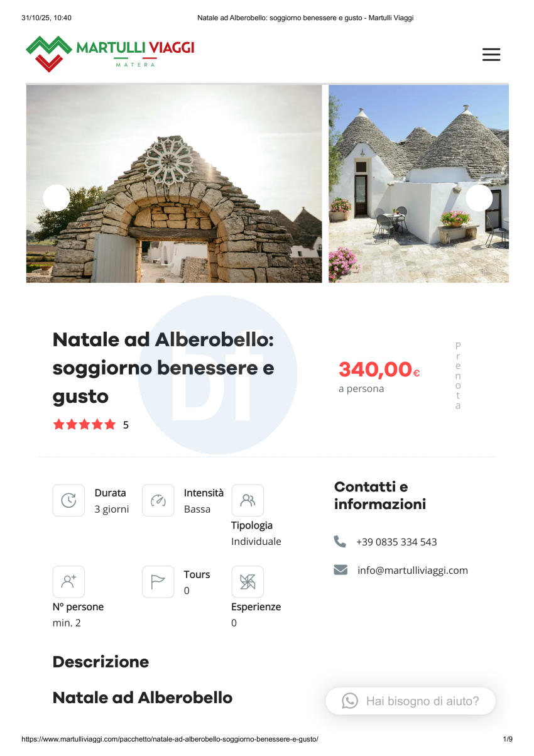Click the Durata clock icon
This screenshot has width=534, height=756.
(x=68, y=500)
